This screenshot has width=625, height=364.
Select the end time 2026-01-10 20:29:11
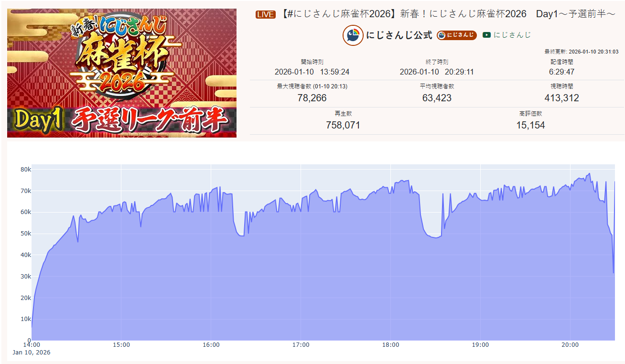(437, 72)
